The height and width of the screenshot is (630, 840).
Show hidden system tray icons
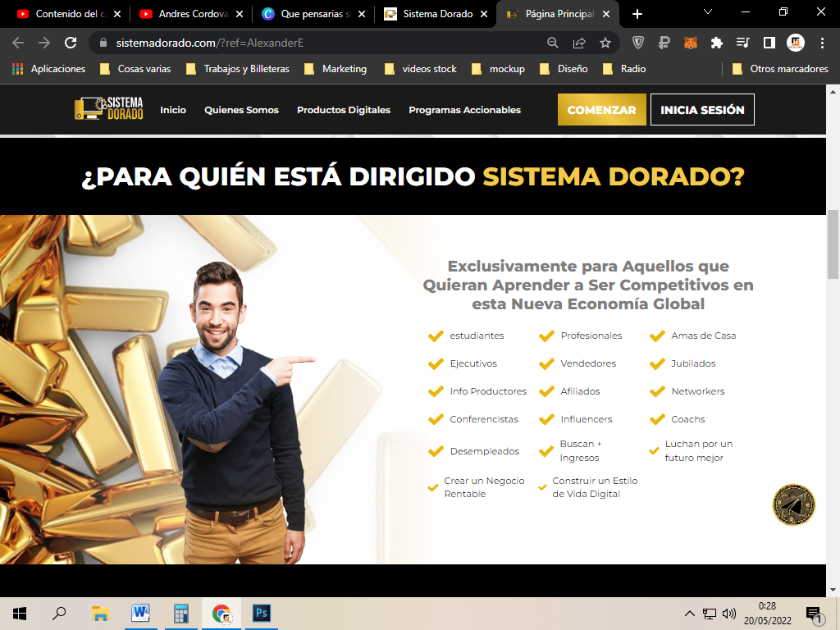coord(690,613)
